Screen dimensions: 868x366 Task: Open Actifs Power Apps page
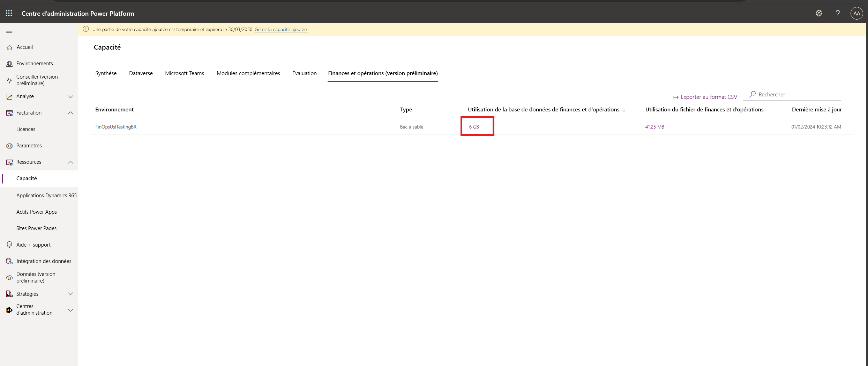point(36,212)
